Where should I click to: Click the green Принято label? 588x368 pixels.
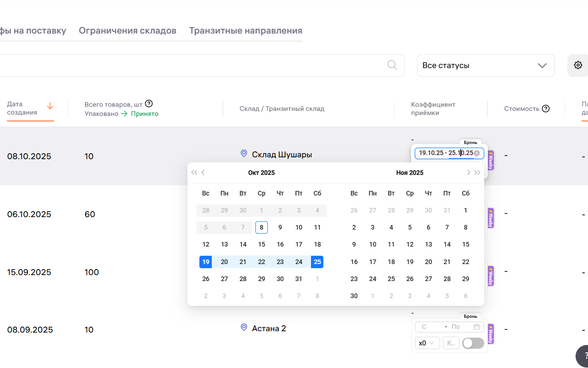pyautogui.click(x=144, y=114)
